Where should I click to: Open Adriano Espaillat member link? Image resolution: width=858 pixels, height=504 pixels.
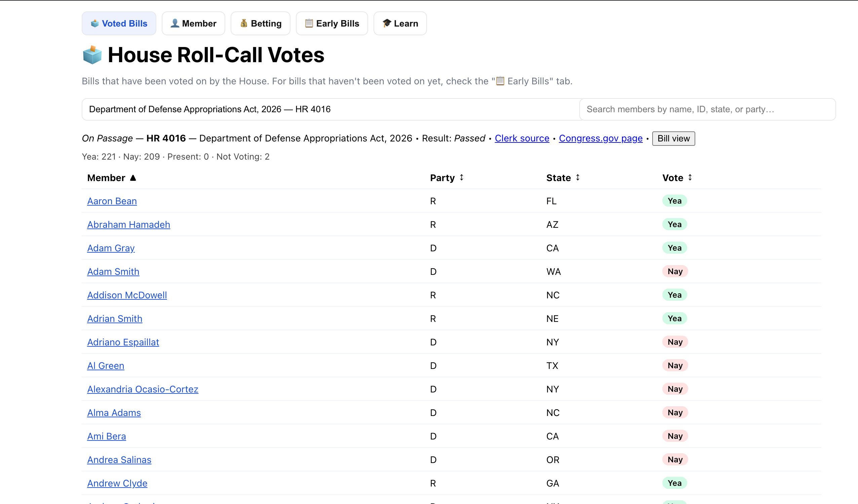tap(123, 342)
